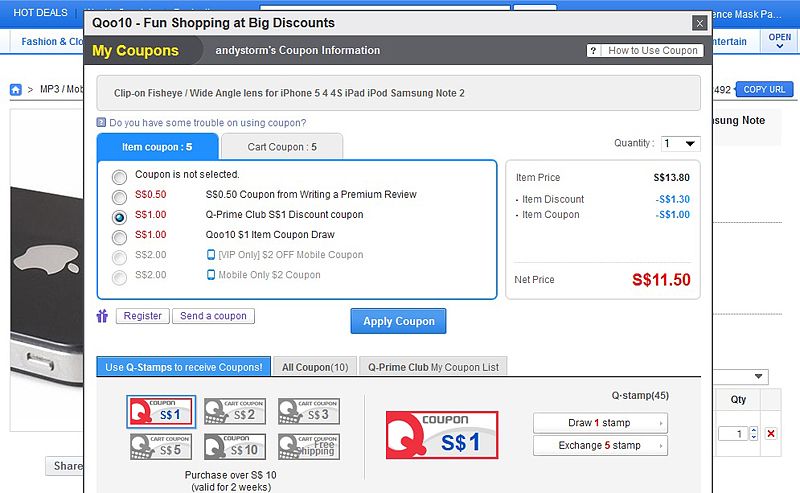Select the S$5 cart coupon icon
Viewport: 800px width, 493px height.
[159, 446]
